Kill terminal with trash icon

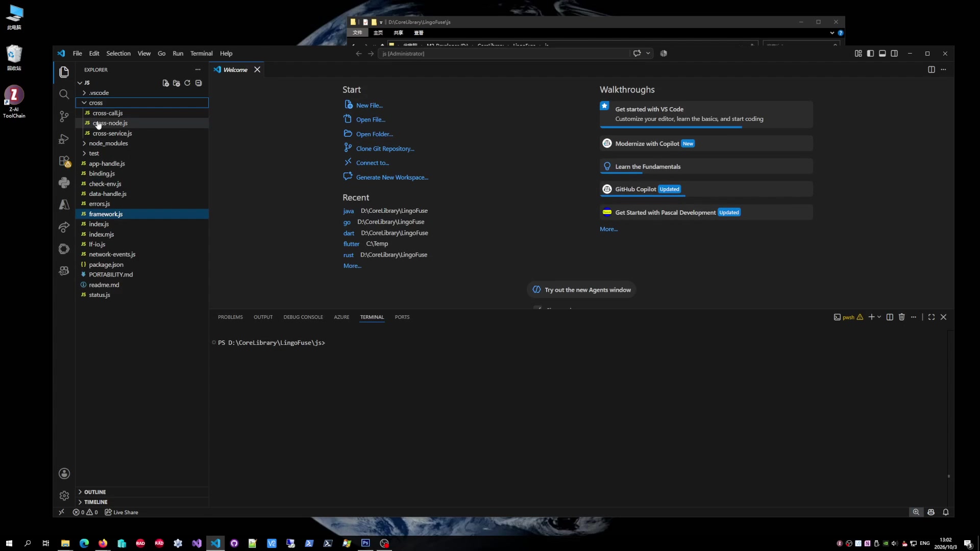point(901,317)
